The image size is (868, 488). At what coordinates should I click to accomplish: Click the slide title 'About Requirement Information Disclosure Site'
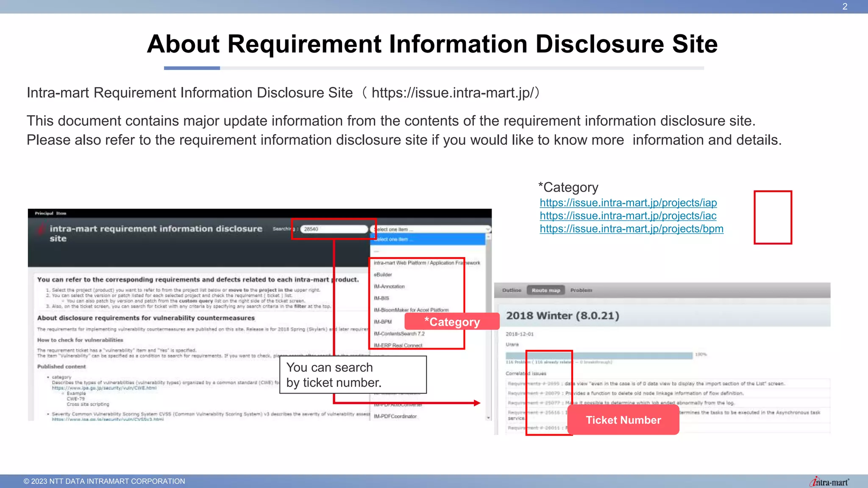432,44
